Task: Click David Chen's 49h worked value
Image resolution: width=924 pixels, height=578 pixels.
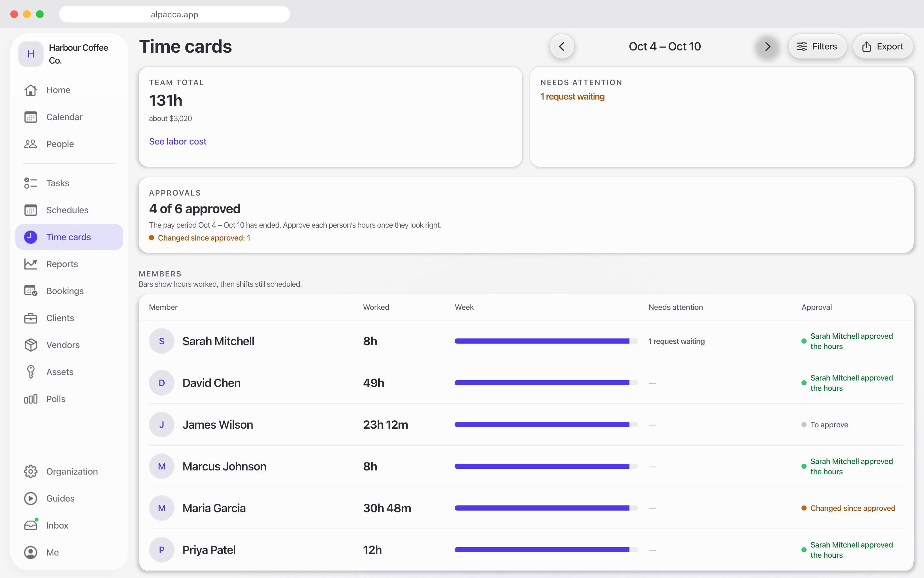Action: 373,383
